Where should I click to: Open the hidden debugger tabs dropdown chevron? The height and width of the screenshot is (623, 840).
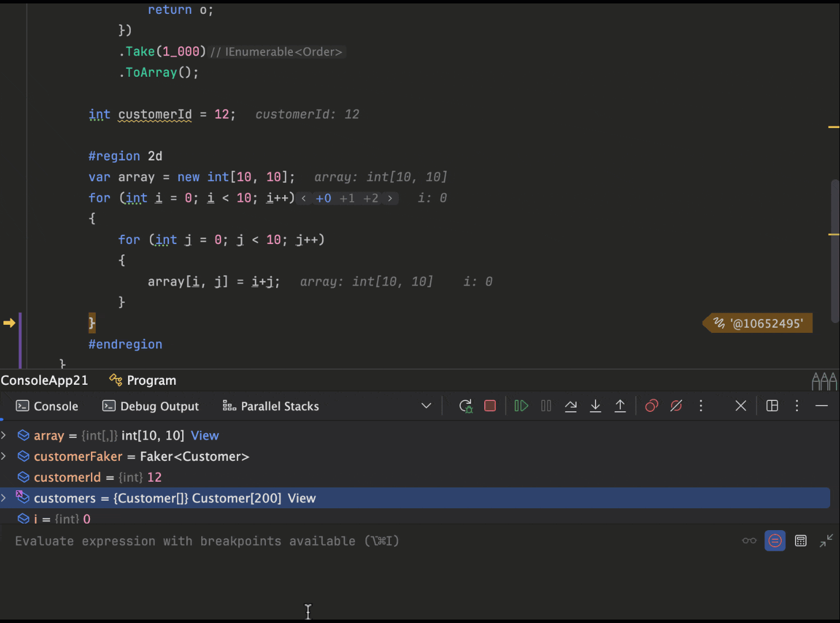point(427,406)
